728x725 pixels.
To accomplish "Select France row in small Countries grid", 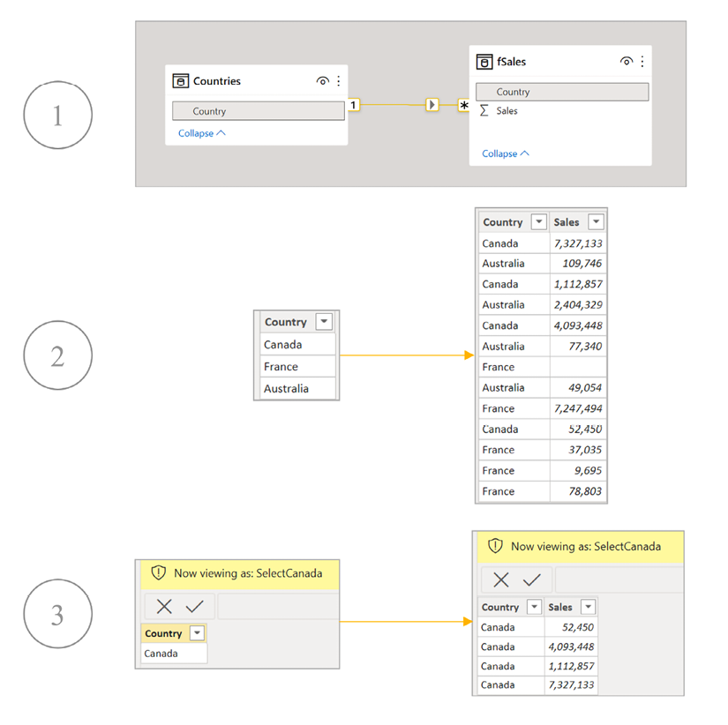I will click(x=297, y=366).
